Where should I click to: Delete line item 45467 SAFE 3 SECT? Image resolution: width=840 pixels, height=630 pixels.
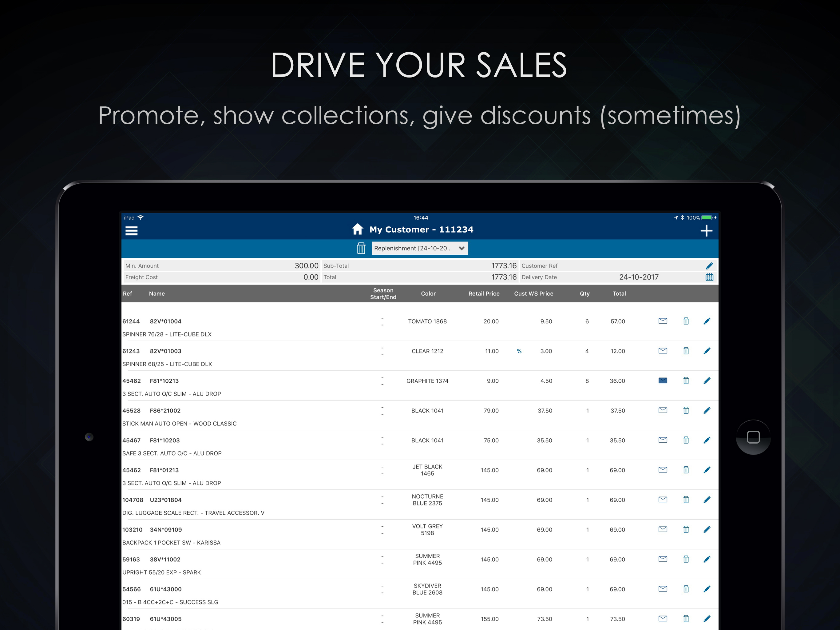[686, 440]
